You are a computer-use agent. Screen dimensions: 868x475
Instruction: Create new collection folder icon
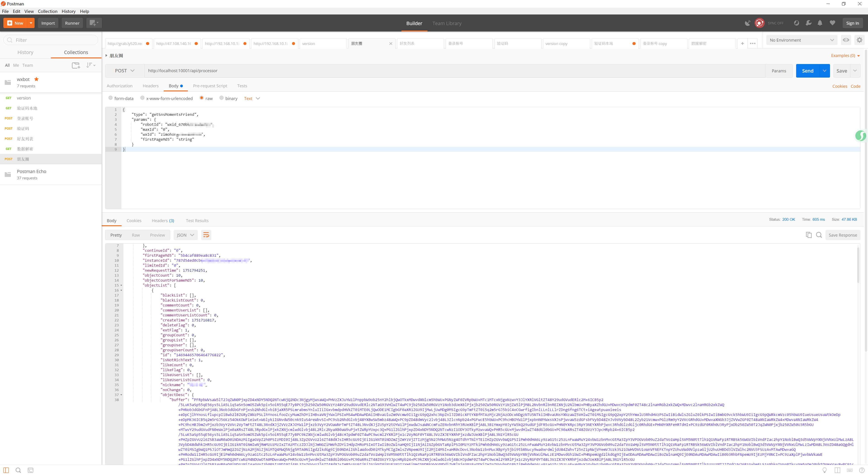pos(76,65)
